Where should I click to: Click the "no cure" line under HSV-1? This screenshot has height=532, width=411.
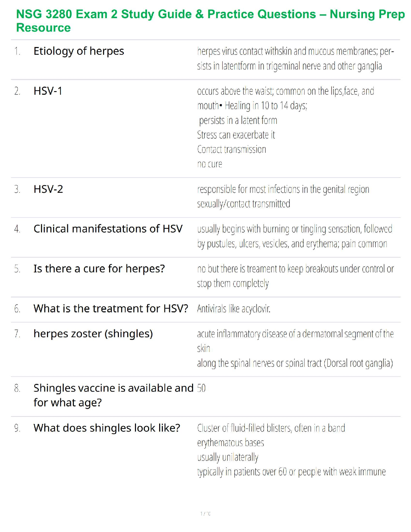pos(210,164)
